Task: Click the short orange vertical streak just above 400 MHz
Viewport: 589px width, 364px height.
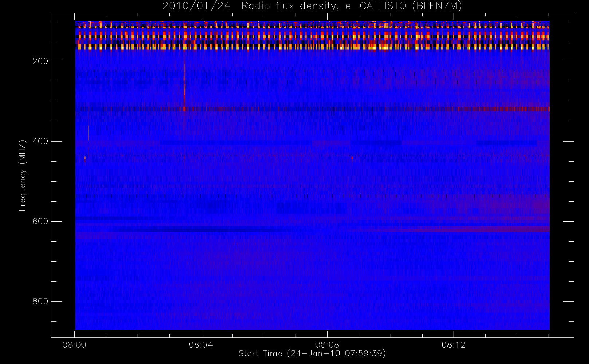Action: click(88, 133)
